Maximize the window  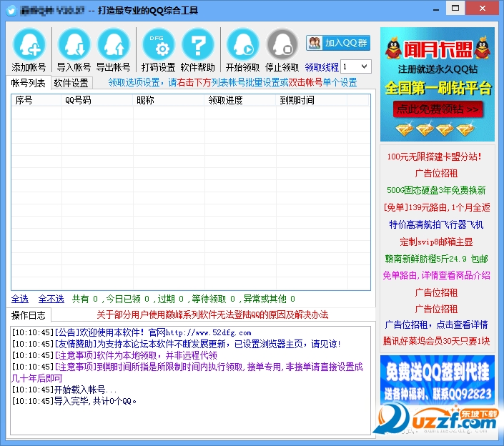[455, 8]
